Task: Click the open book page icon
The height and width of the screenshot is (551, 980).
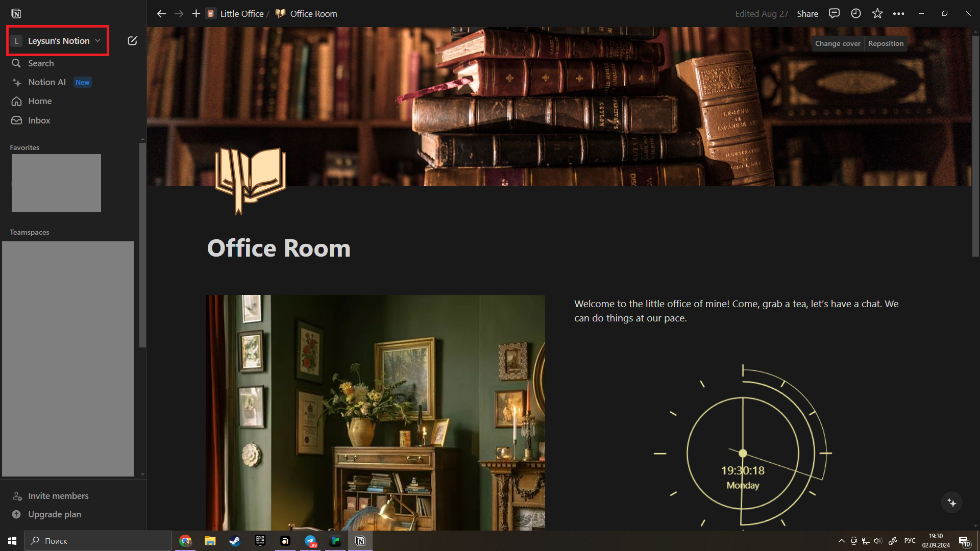Action: coord(250,181)
